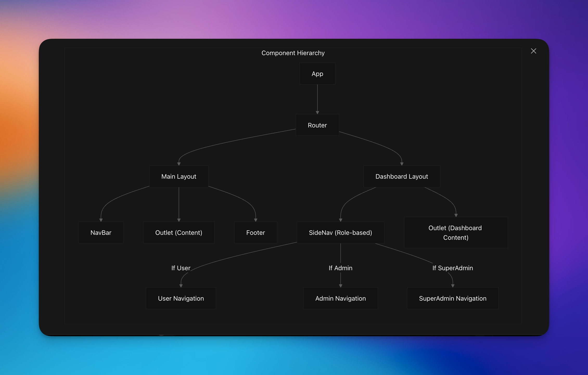Click the Outlet (Content) node

179,232
